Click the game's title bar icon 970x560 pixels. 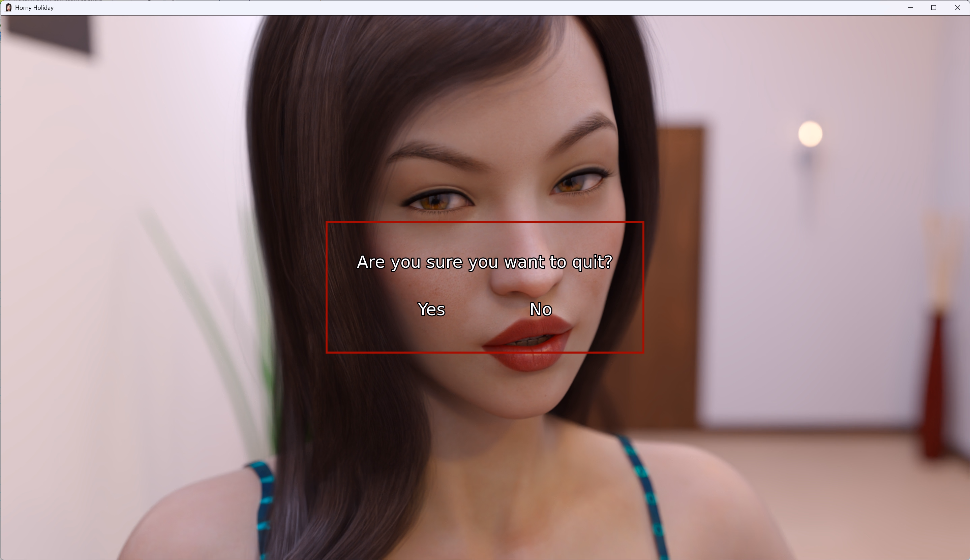[x=8, y=8]
